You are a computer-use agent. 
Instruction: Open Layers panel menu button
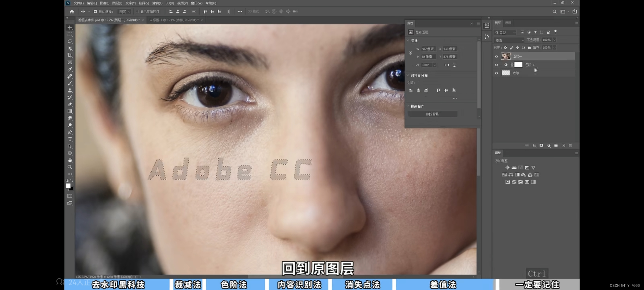pos(576,23)
